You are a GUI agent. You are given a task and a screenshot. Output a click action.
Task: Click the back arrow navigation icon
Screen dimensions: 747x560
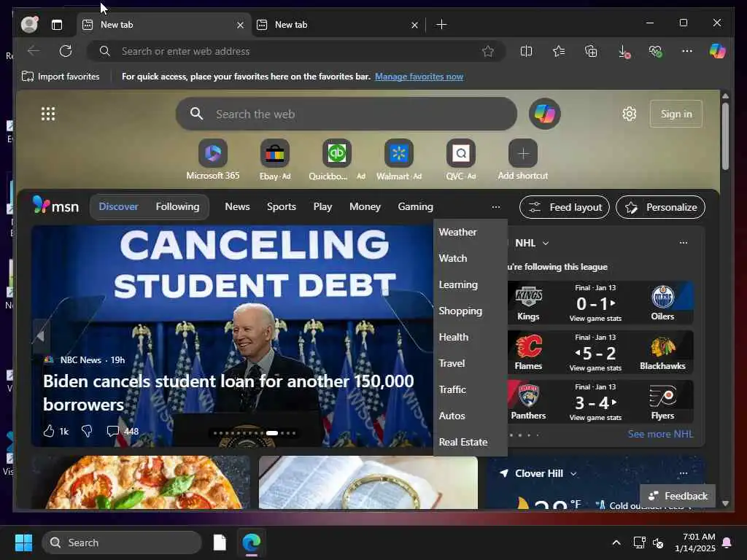click(x=34, y=51)
